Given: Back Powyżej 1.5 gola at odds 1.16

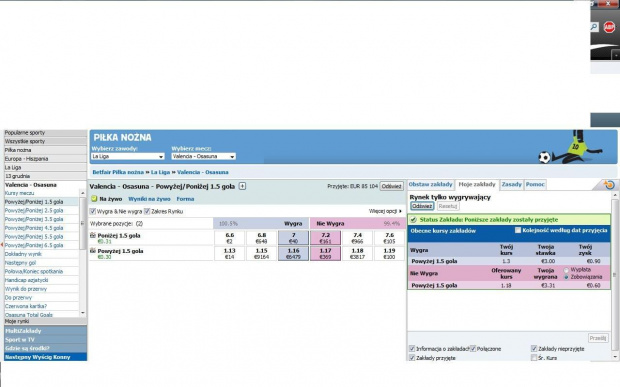Looking at the screenshot, I should click(x=293, y=253).
